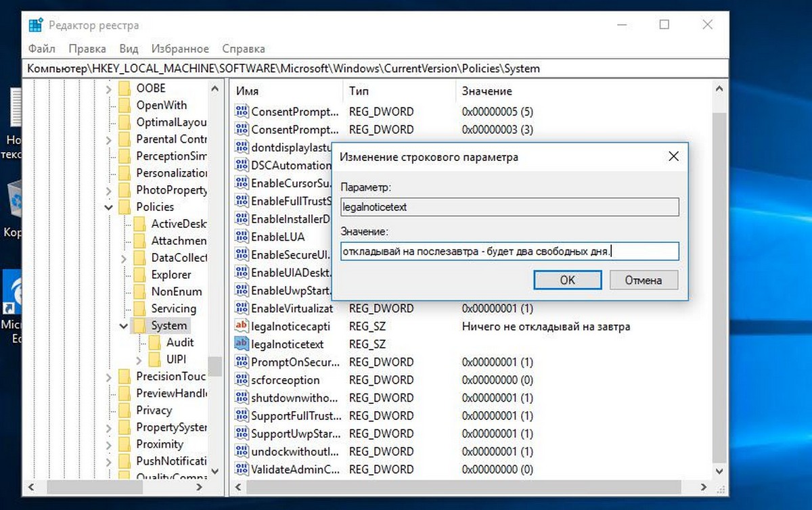Image resolution: width=812 pixels, height=510 pixels.
Task: Click the tree pane vertical scrollbar thumb
Action: pyautogui.click(x=215, y=366)
